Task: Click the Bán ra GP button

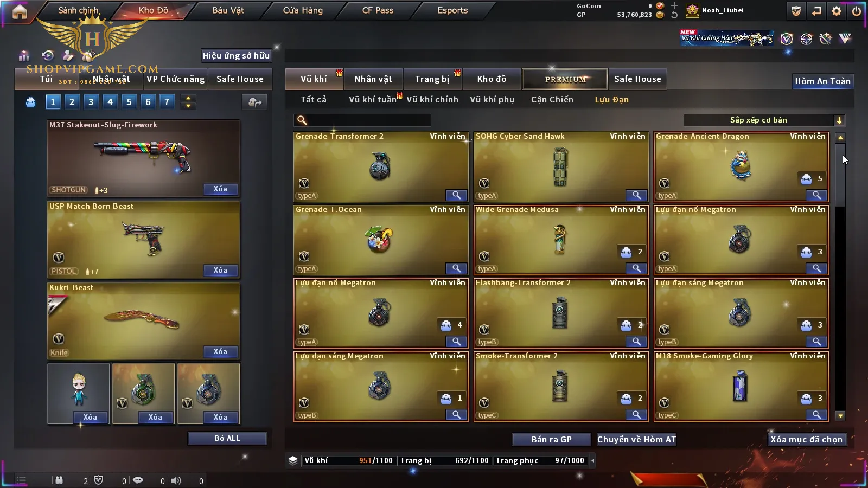Action: pos(552,440)
